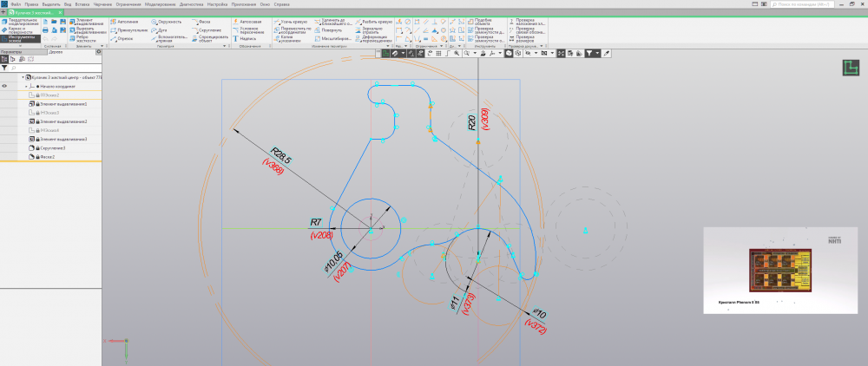The image size is (868, 366).
Task: Select the Фаска chamfer tool
Action: coord(205,20)
